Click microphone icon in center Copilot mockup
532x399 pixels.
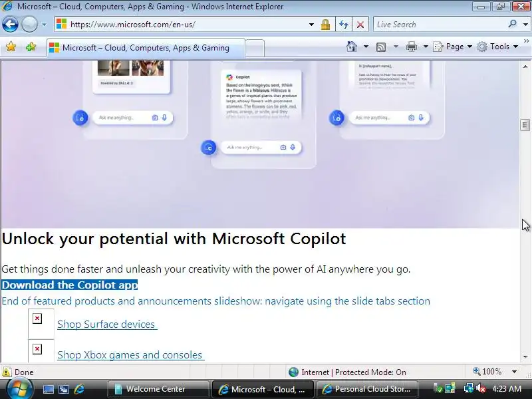[x=293, y=147]
